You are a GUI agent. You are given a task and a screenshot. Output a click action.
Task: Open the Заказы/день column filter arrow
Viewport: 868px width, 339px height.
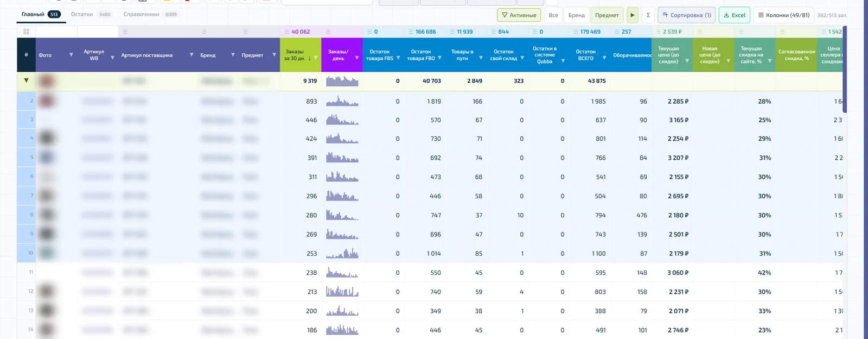pos(356,58)
